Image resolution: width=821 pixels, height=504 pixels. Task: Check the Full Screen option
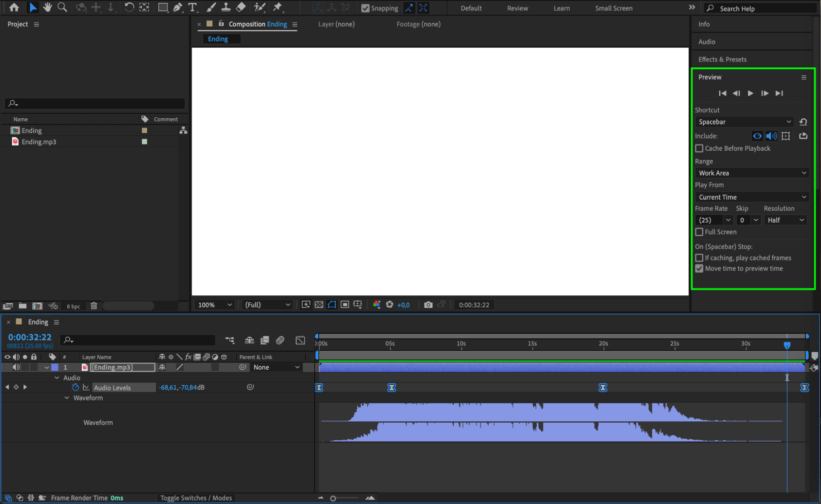[699, 232]
